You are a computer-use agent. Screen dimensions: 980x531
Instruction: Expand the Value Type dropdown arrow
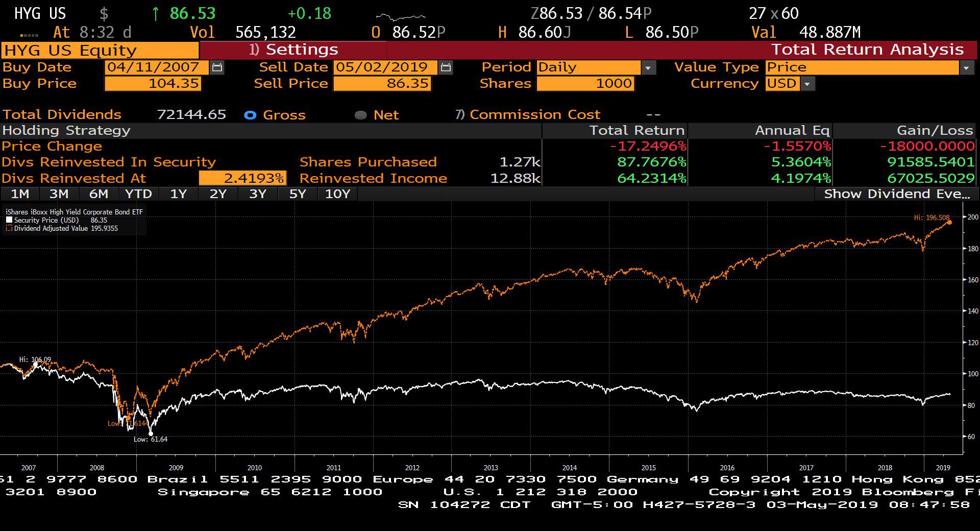(967, 68)
